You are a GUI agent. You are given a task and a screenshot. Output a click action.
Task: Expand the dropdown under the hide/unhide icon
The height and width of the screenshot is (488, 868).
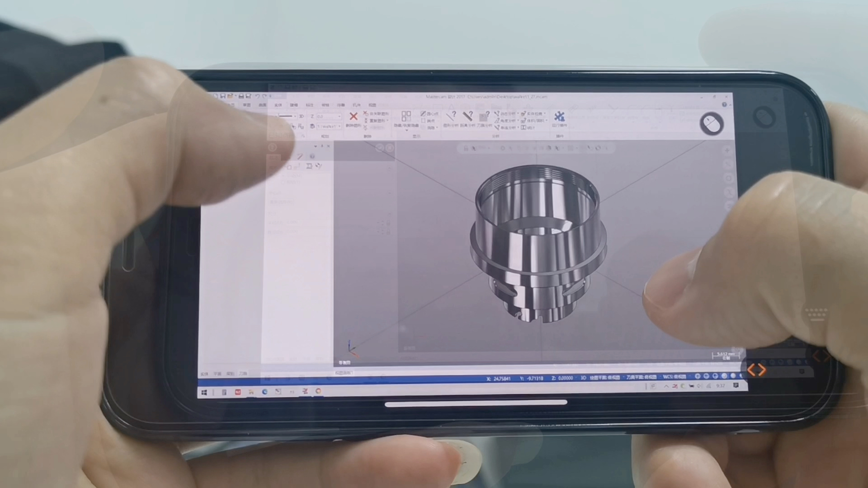pos(406,130)
